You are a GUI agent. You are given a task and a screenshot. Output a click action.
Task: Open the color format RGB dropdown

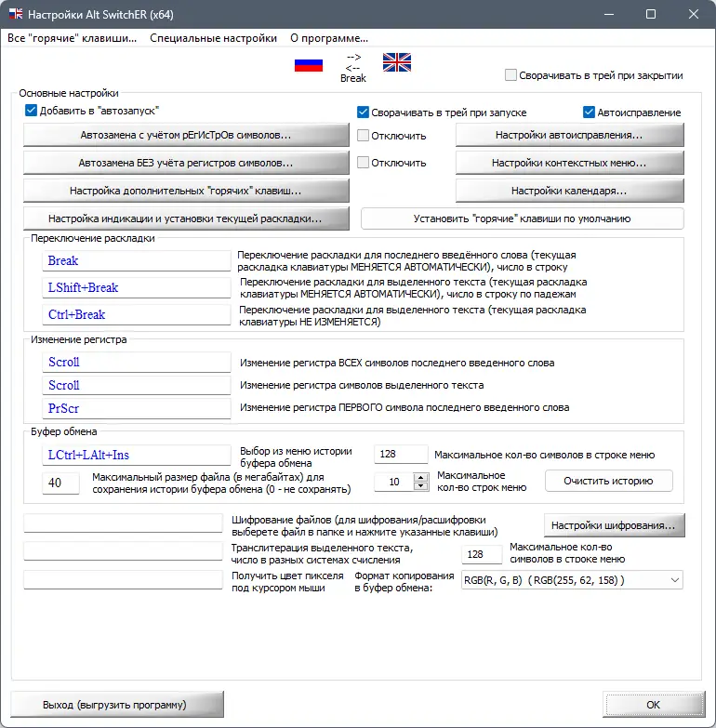[572, 580]
